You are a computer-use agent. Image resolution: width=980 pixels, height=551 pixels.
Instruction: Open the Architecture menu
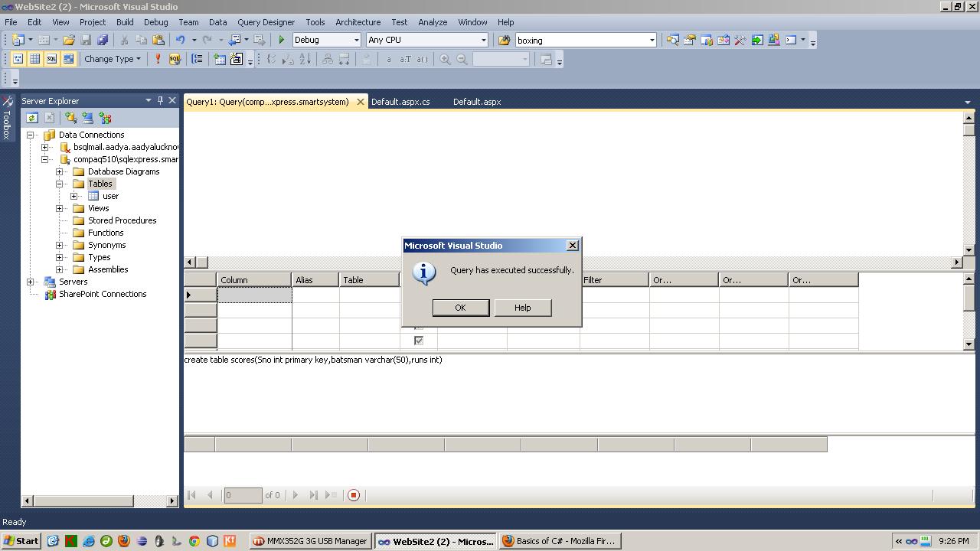click(x=358, y=22)
